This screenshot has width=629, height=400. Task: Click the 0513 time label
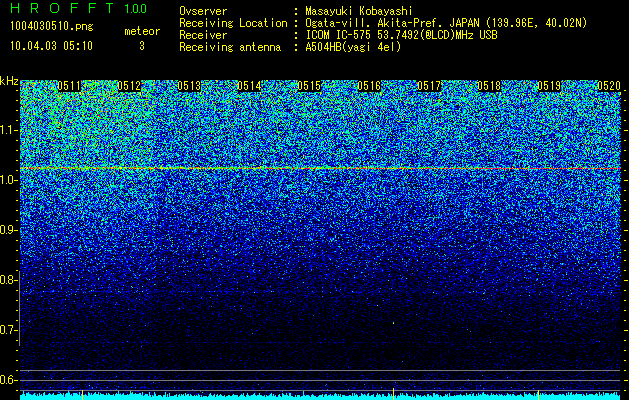(x=189, y=86)
